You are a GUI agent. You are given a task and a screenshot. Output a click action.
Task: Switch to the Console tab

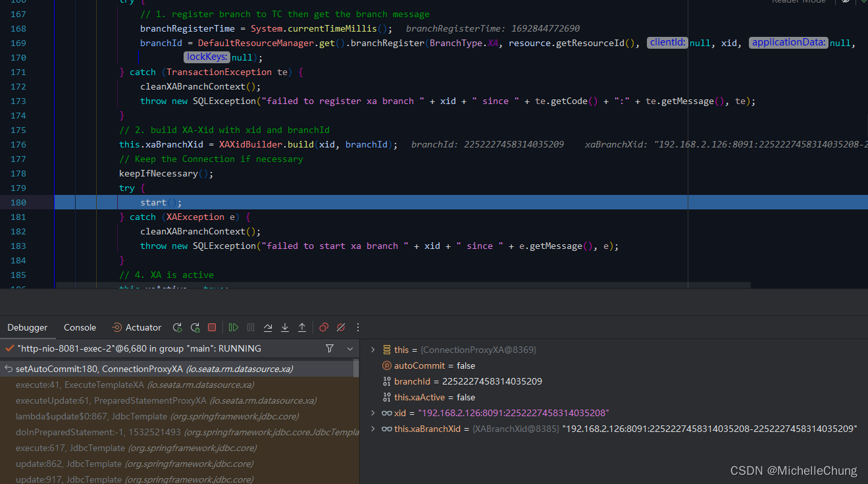tap(80, 327)
